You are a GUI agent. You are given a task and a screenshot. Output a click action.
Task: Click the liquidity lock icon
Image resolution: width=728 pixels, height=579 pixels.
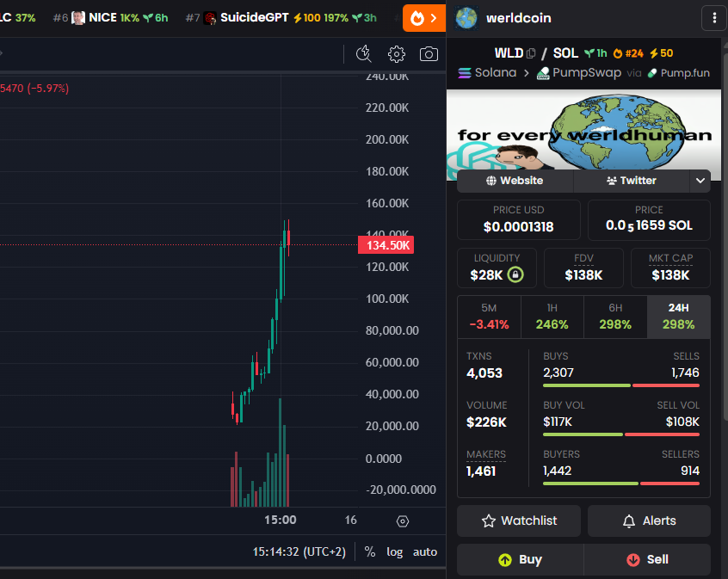515,274
